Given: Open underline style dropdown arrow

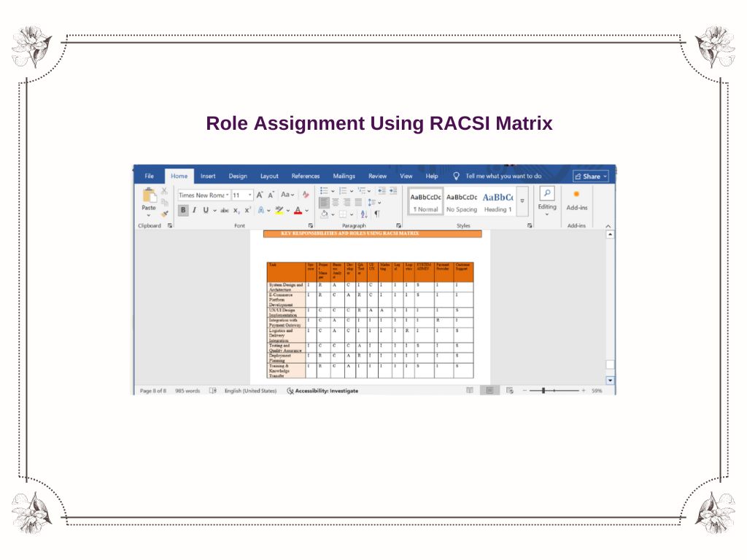Looking at the screenshot, I should [x=215, y=211].
